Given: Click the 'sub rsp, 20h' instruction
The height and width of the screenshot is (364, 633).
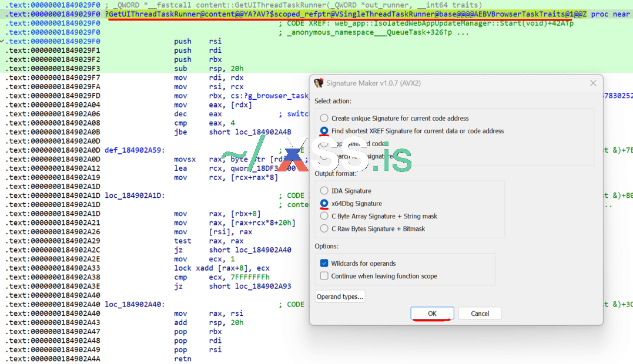Looking at the screenshot, I should pos(209,69).
